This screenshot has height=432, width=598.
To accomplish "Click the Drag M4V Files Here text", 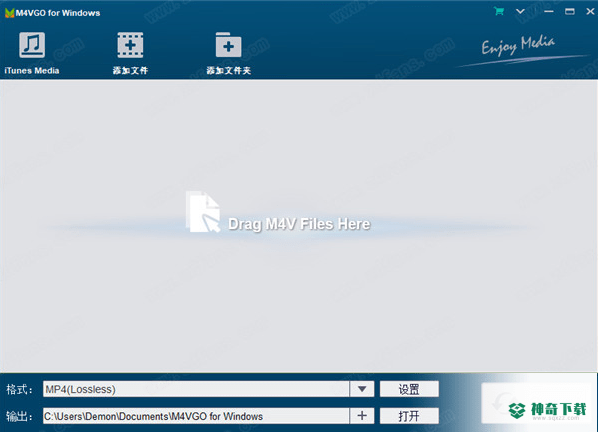I will click(299, 224).
